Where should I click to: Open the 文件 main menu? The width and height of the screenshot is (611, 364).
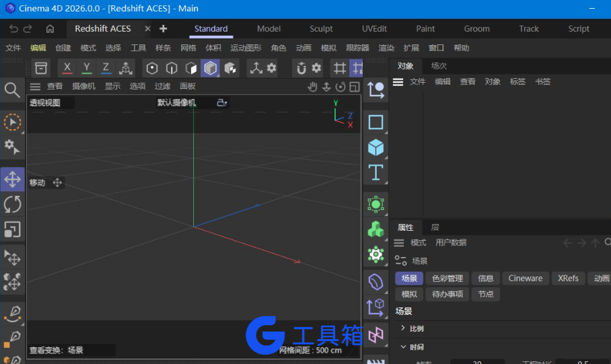pyautogui.click(x=13, y=48)
